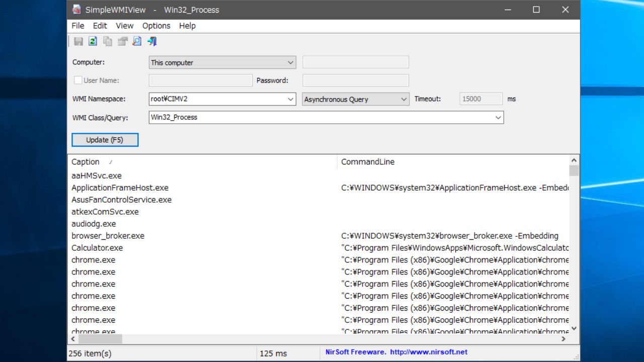Open the File menu
The width and height of the screenshot is (644, 362).
tap(78, 26)
